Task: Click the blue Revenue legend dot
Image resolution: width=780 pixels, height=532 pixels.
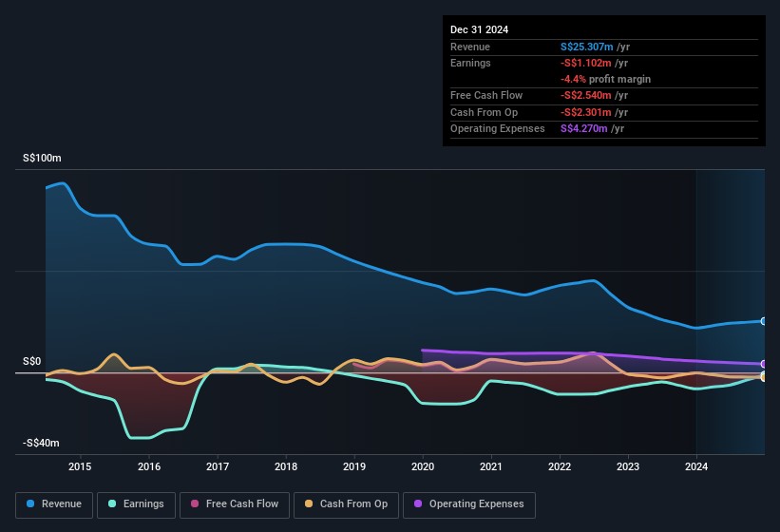Action: (x=31, y=504)
